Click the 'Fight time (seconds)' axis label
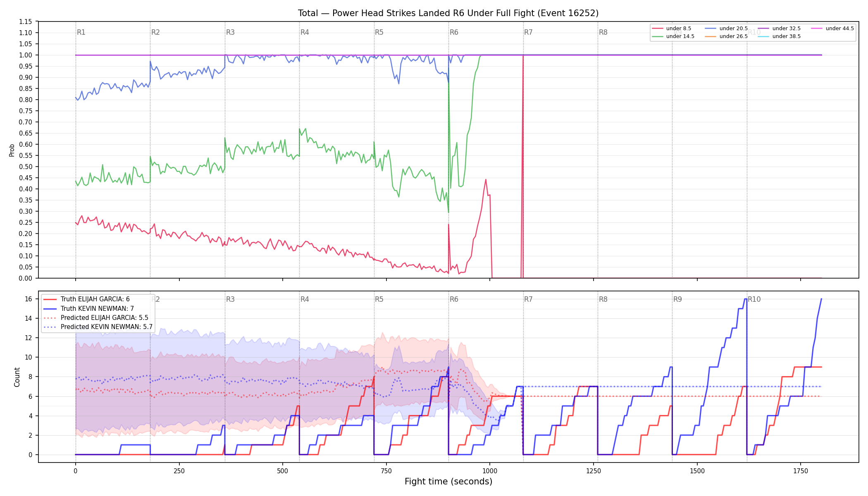This screenshot has width=868, height=496. click(448, 482)
